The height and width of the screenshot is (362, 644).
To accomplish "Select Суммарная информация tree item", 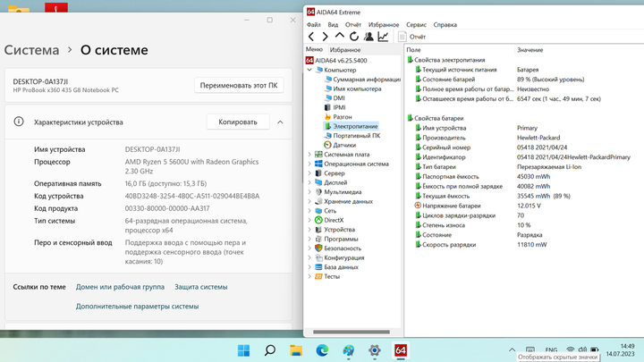I will 362,80.
